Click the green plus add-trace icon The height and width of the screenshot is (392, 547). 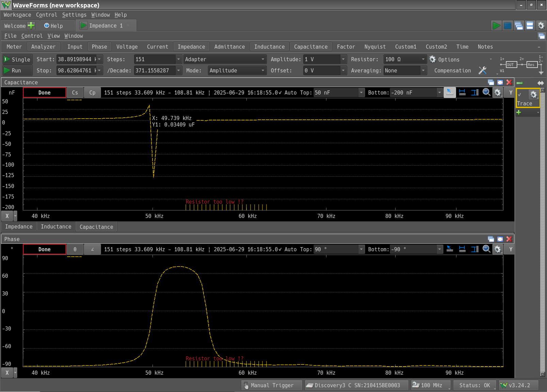point(519,113)
